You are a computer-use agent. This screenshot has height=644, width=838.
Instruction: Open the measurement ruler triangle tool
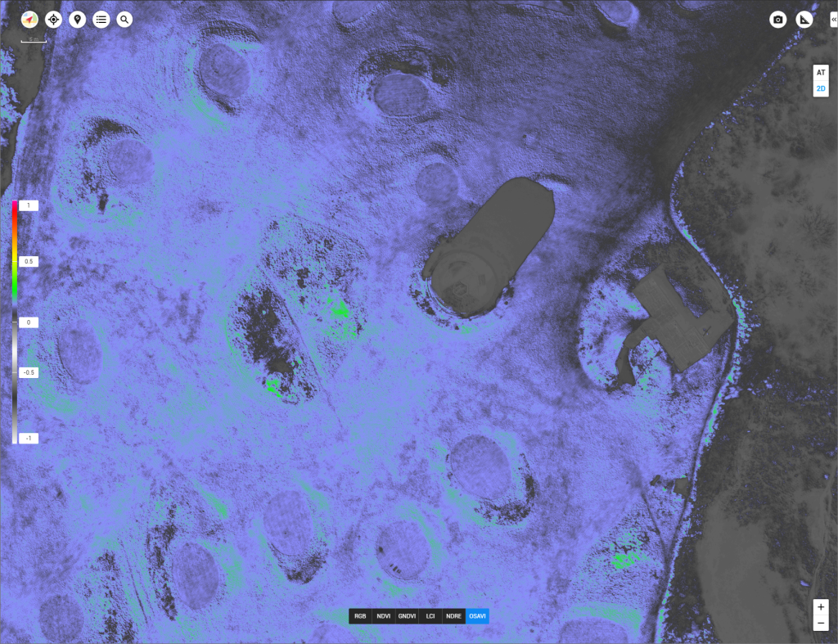[x=804, y=20]
